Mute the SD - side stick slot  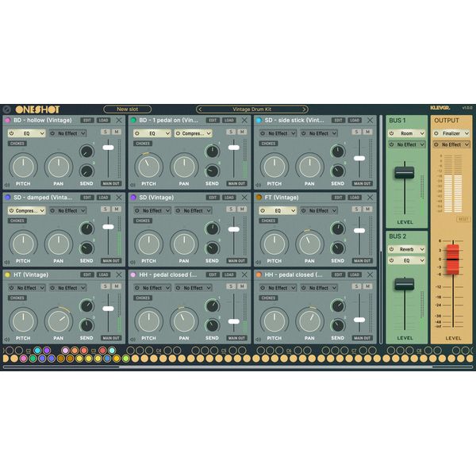(x=367, y=132)
